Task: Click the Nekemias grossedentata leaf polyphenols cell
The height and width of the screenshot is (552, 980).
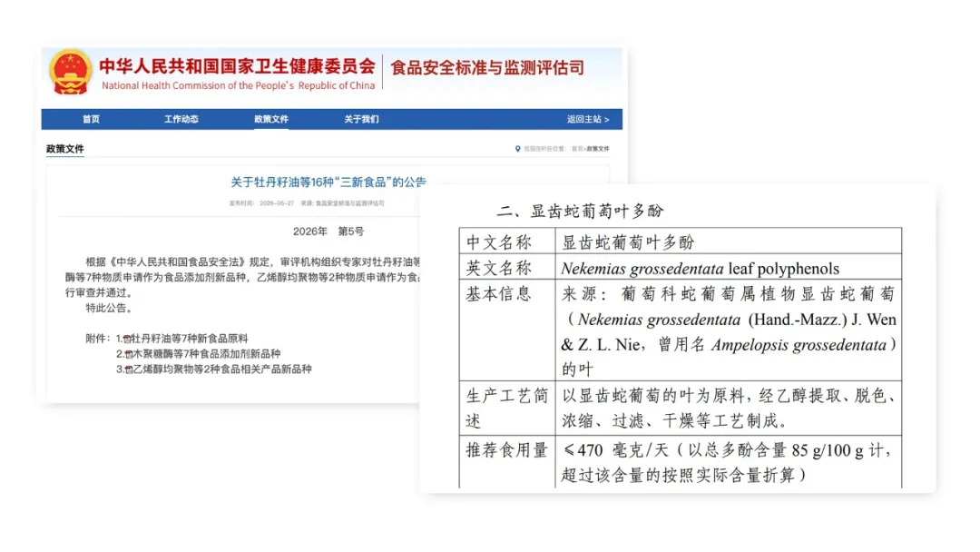Action: [x=728, y=267]
